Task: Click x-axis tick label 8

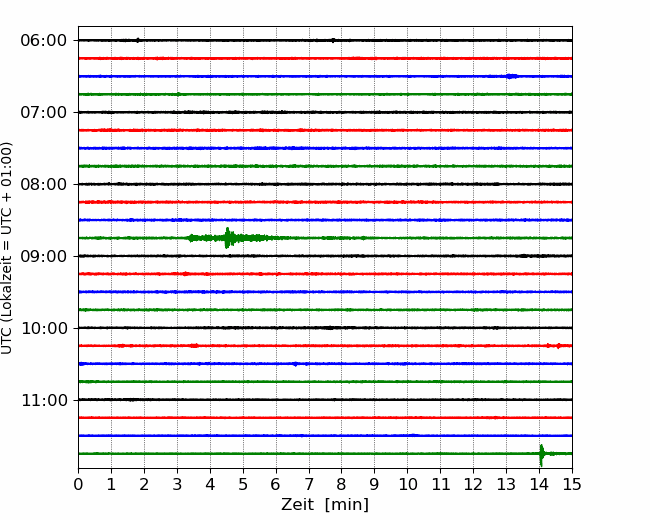Action: point(342,484)
